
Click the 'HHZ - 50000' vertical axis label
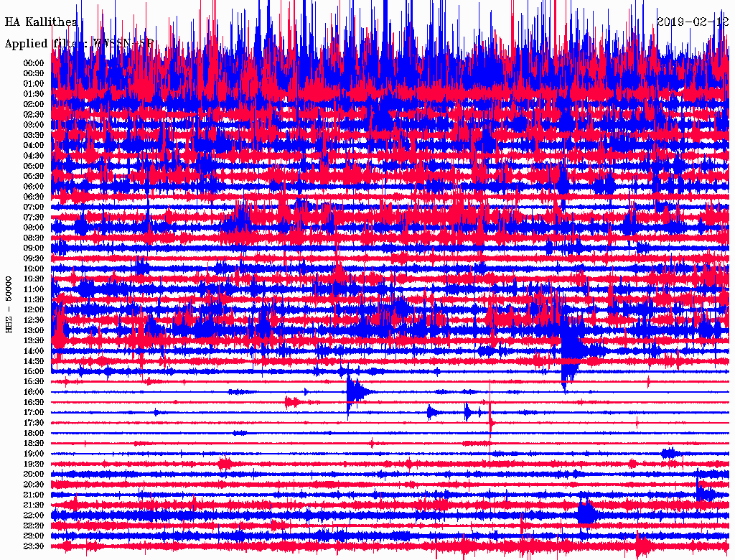click(9, 305)
